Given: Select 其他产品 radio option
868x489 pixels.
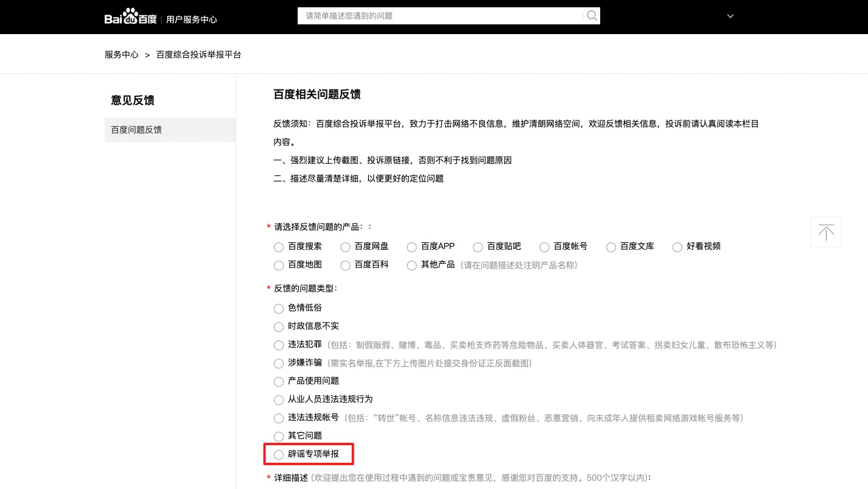Looking at the screenshot, I should point(411,266).
